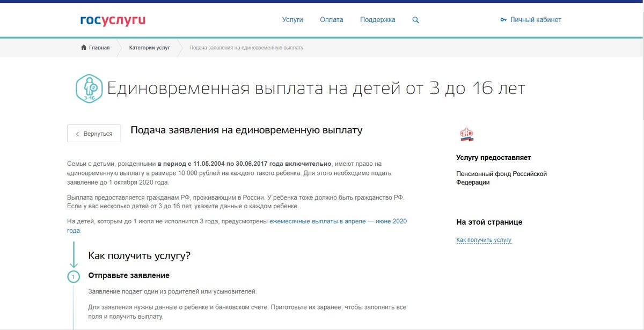Click the home icon in the breadcrumb
Image resolution: width=644 pixels, height=330 pixels.
(x=83, y=47)
